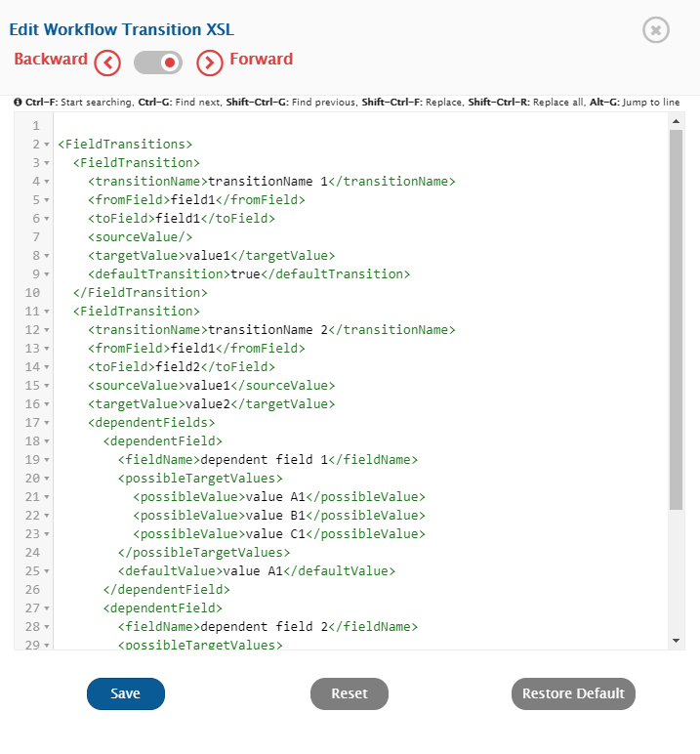Viewport: 700px width, 754px height.
Task: Close the Edit Workflow Transition XSL dialog
Action: pos(655,30)
